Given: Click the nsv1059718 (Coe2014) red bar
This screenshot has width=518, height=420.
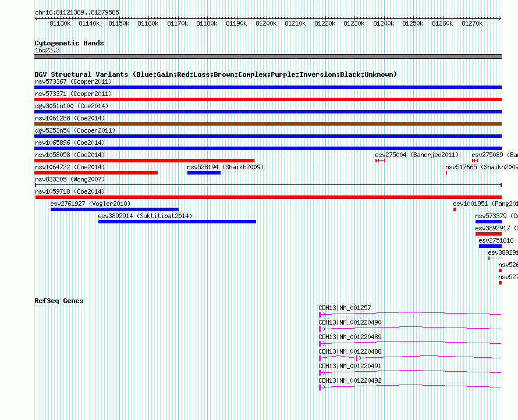Looking at the screenshot, I should 268,197.
